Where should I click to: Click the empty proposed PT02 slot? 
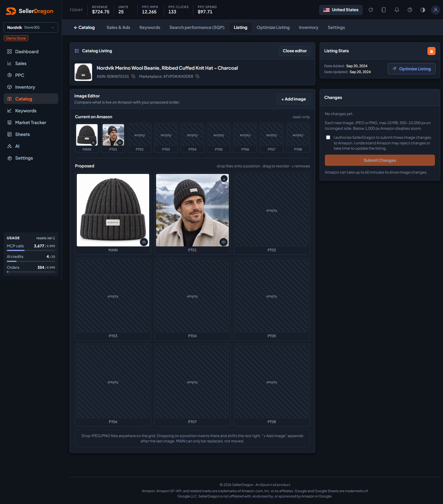[x=272, y=210]
